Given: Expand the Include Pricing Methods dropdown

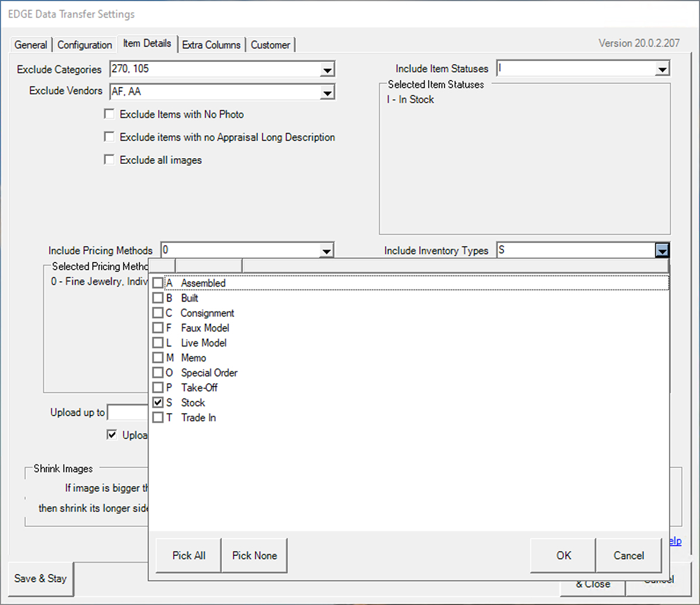Looking at the screenshot, I should pos(327,251).
